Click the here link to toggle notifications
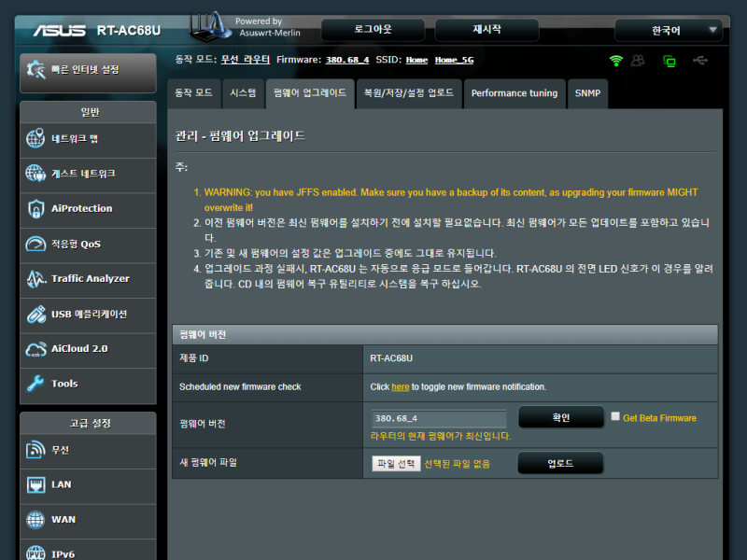The height and width of the screenshot is (560, 747). [x=401, y=386]
